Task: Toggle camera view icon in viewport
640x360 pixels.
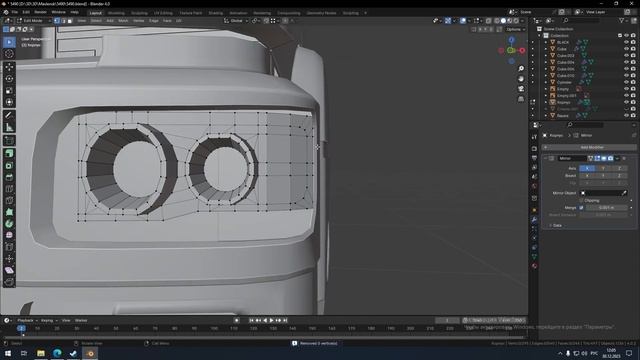Action: (521, 89)
